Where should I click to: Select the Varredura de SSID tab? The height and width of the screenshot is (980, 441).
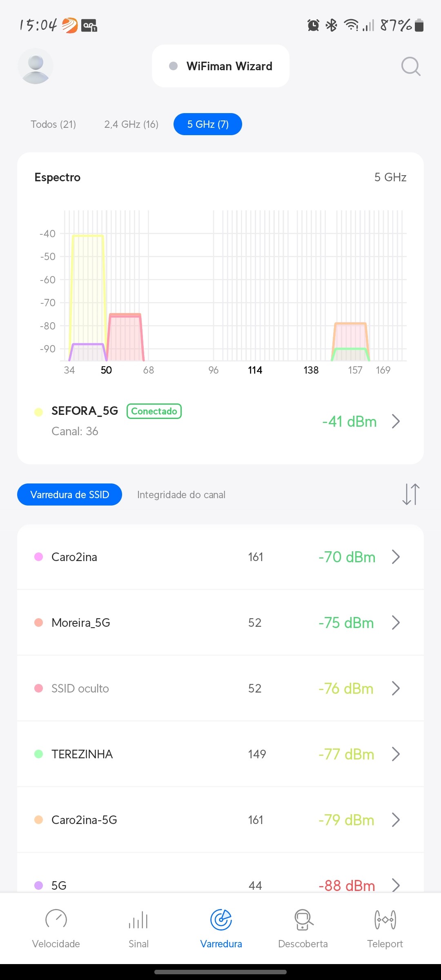click(x=69, y=495)
